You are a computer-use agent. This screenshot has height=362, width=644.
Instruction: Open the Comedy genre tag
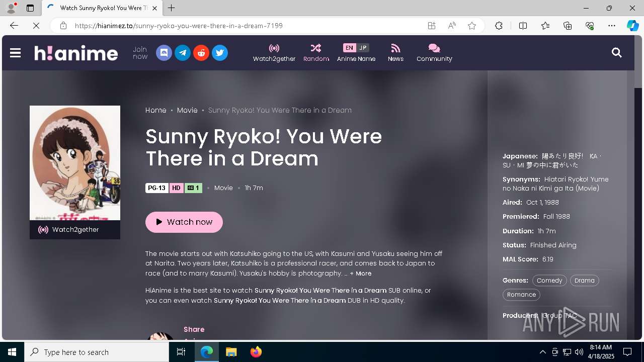tap(549, 281)
